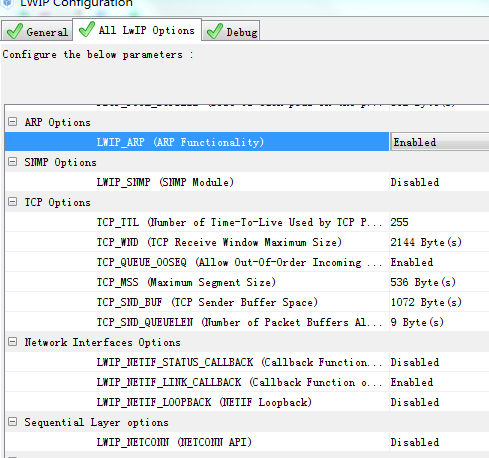The image size is (489, 458).
Task: Click LWIP_NETIF_LOOPBACK Disabled value
Action: [415, 402]
